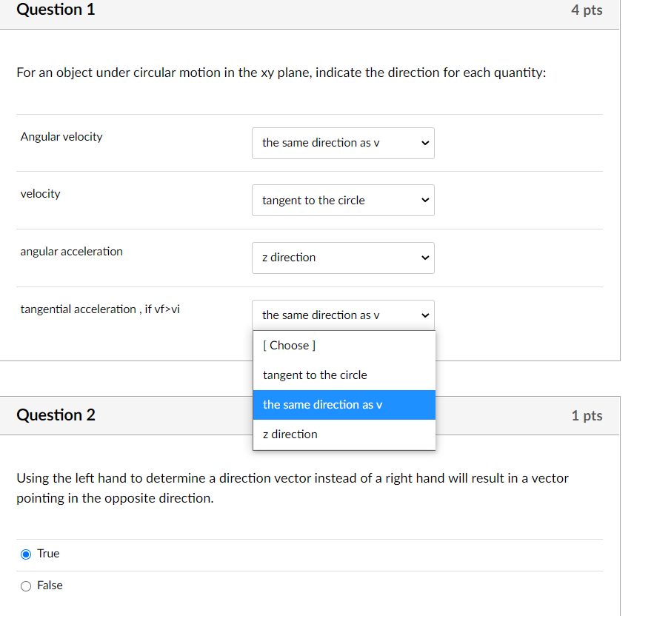
Task: Click the Question 1 header
Action: [56, 10]
